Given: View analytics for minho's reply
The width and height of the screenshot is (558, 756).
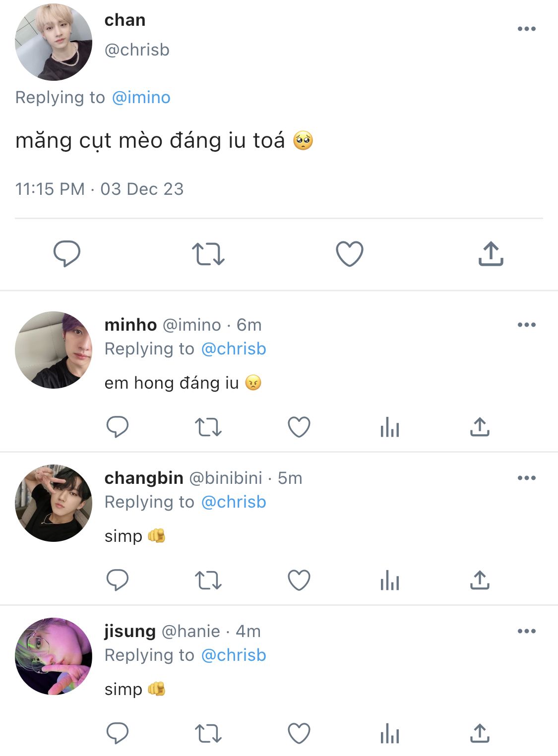Looking at the screenshot, I should (390, 427).
